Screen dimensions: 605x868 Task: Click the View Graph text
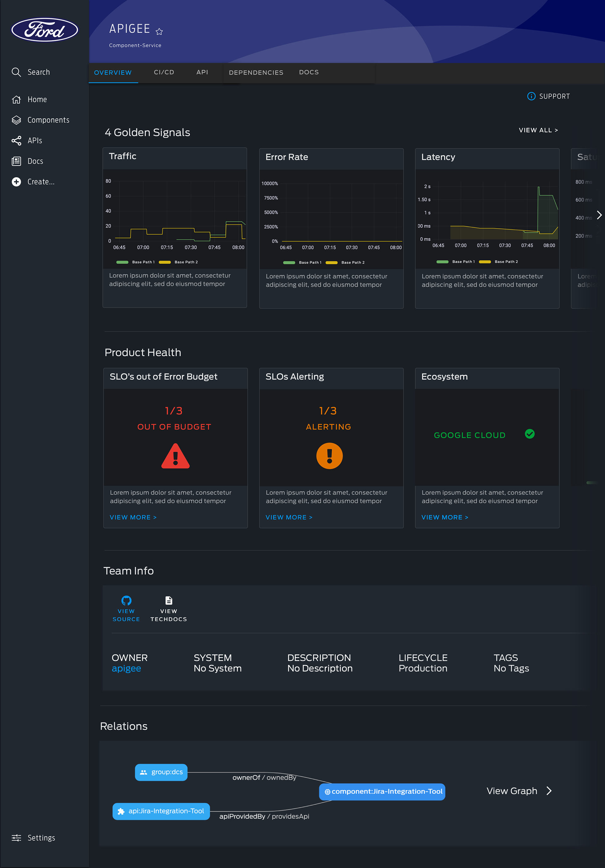pyautogui.click(x=512, y=791)
